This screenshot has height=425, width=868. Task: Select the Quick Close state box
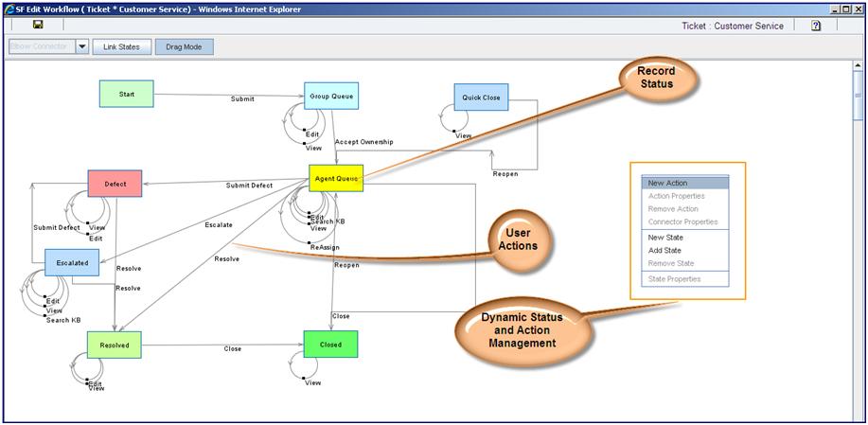coord(481,97)
